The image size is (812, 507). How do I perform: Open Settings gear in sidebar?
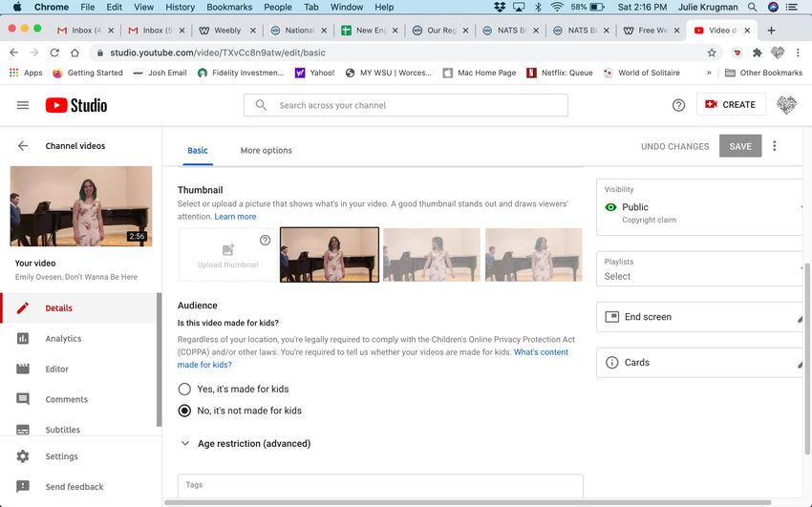click(x=23, y=456)
